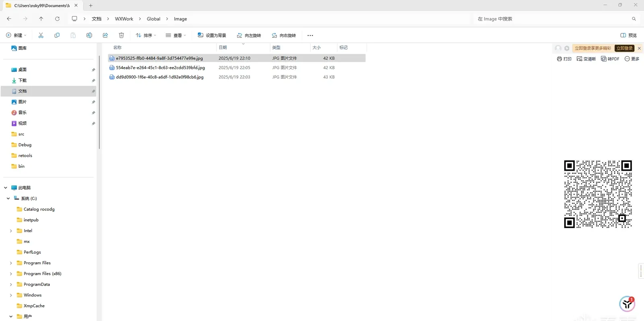Collapse the 系统 (C:) drive node
The image size is (644, 321).
point(8,198)
